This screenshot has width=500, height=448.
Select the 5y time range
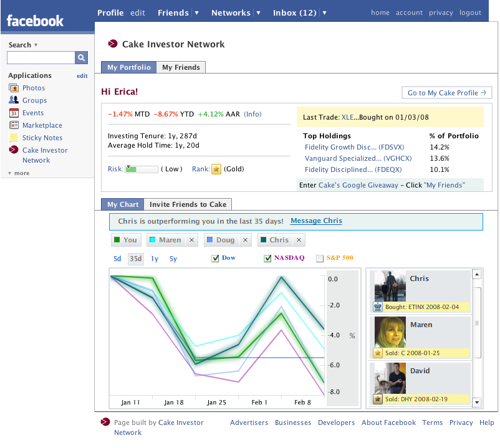[173, 259]
